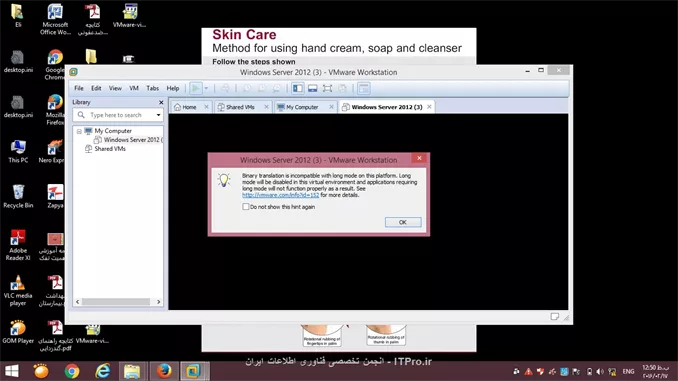Screen dimensions: 678x381
Task: Close the Windows Server 2012 (3) tab
Action: click(429, 107)
